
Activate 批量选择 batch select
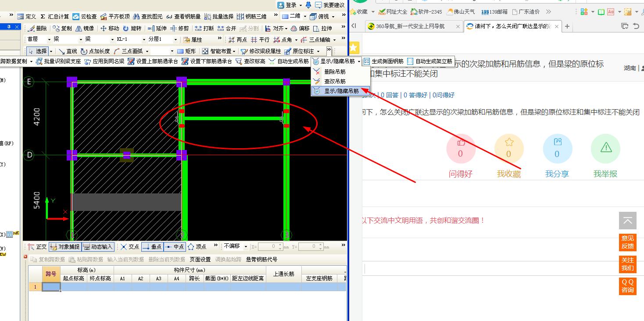tap(218, 16)
